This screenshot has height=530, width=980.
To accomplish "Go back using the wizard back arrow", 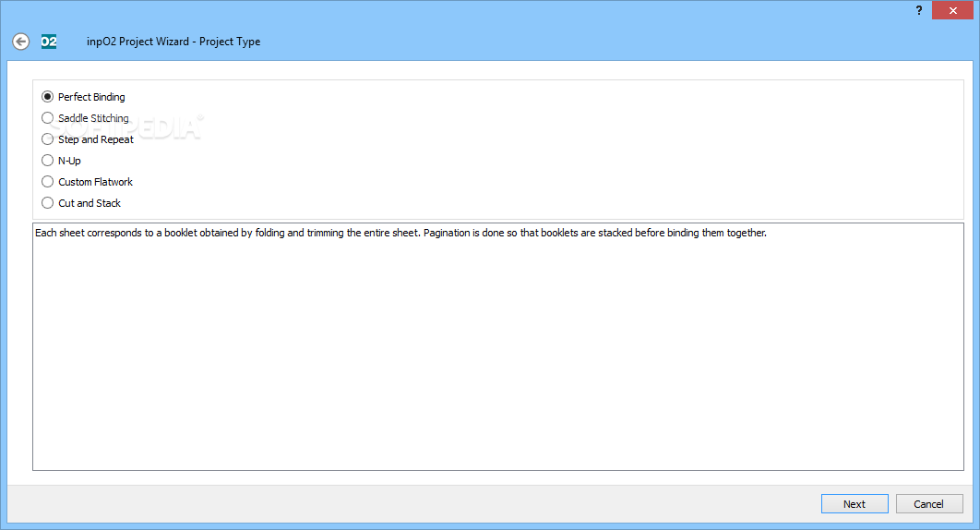I will 20,42.
